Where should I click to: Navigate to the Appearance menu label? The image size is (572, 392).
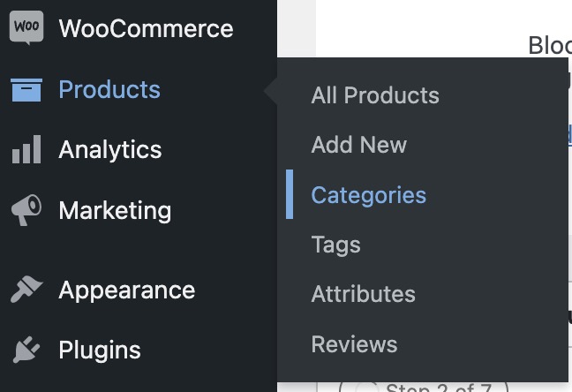[126, 290]
